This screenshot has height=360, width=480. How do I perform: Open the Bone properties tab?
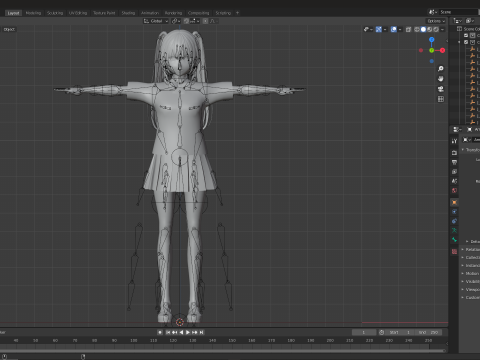pos(454,240)
